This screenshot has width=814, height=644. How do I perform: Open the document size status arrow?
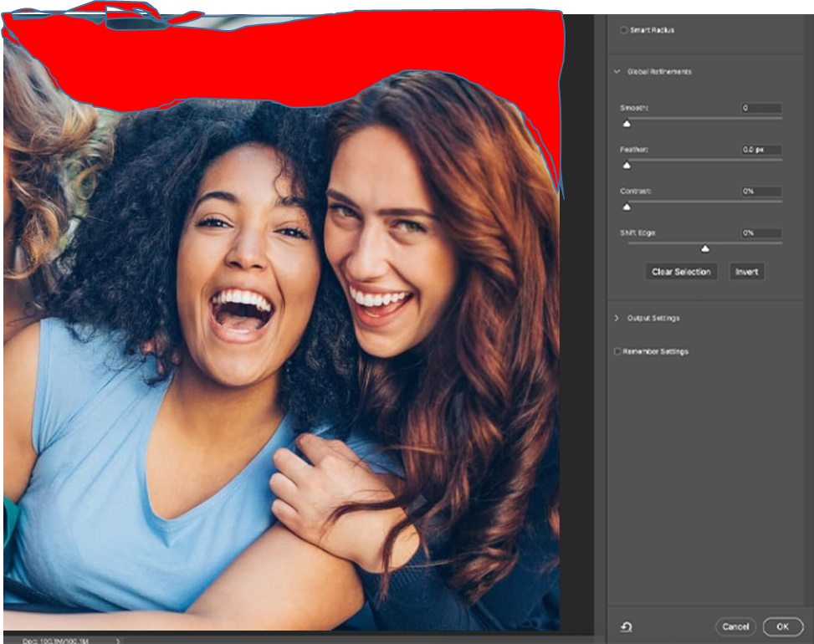(118, 641)
